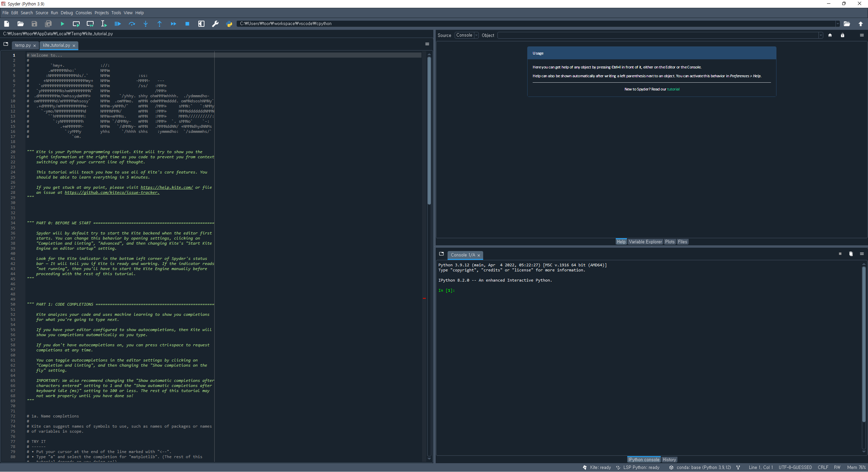Click the Help pane home icon
Screen dimensions: 868x472
point(830,35)
